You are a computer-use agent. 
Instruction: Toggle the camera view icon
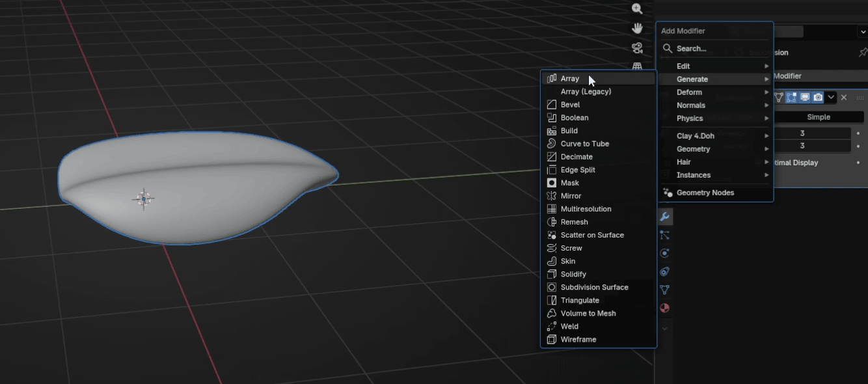(x=637, y=48)
